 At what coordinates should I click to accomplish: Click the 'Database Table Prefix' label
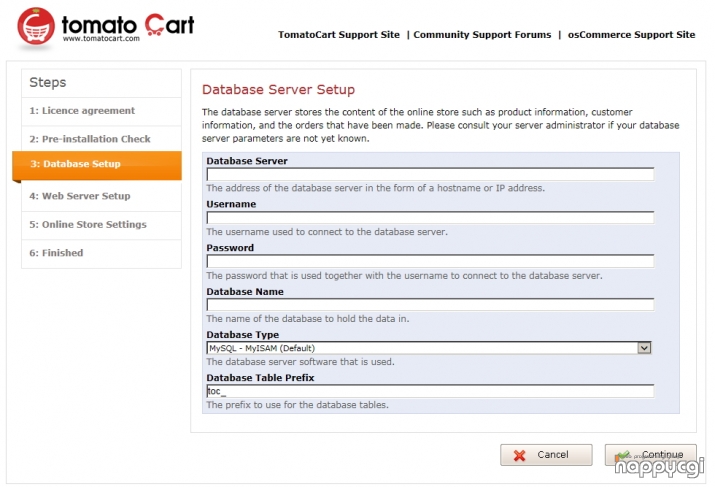click(260, 378)
